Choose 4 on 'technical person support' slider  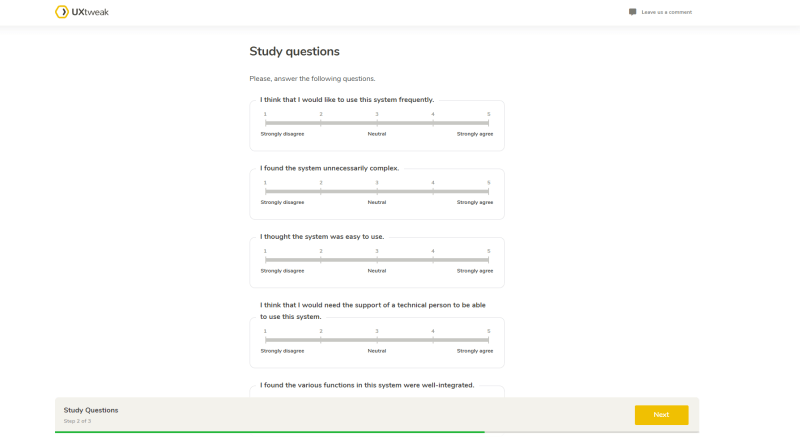pos(433,340)
